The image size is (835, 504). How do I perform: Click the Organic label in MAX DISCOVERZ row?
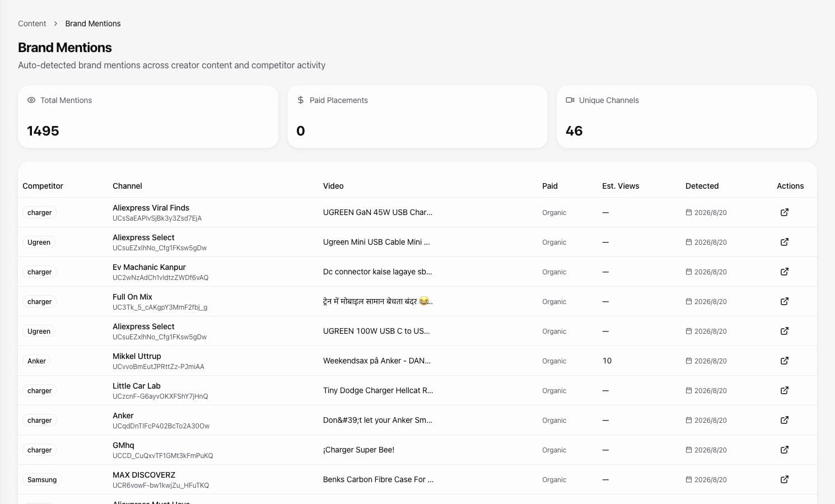click(x=554, y=480)
